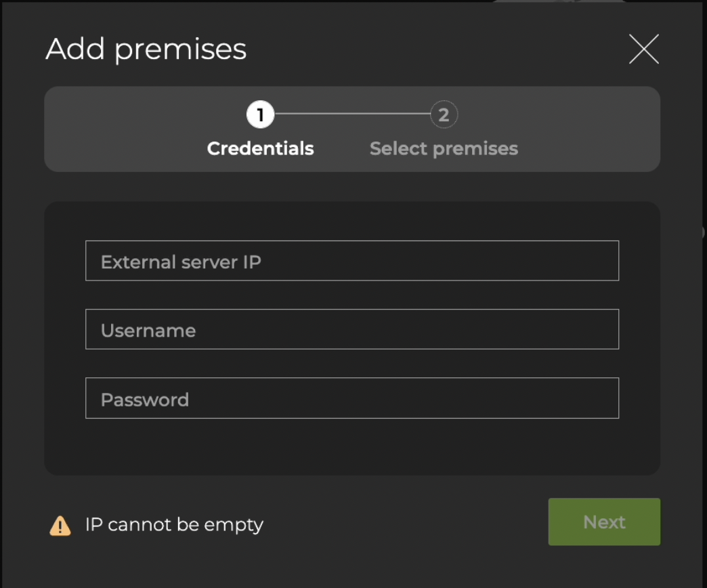Click the progress line between steps

352,114
